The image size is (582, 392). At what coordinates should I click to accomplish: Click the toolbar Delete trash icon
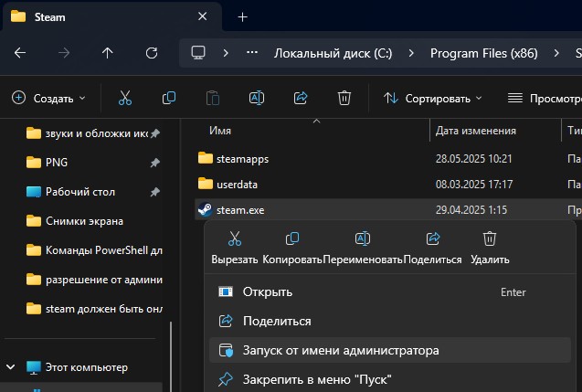[x=344, y=99]
